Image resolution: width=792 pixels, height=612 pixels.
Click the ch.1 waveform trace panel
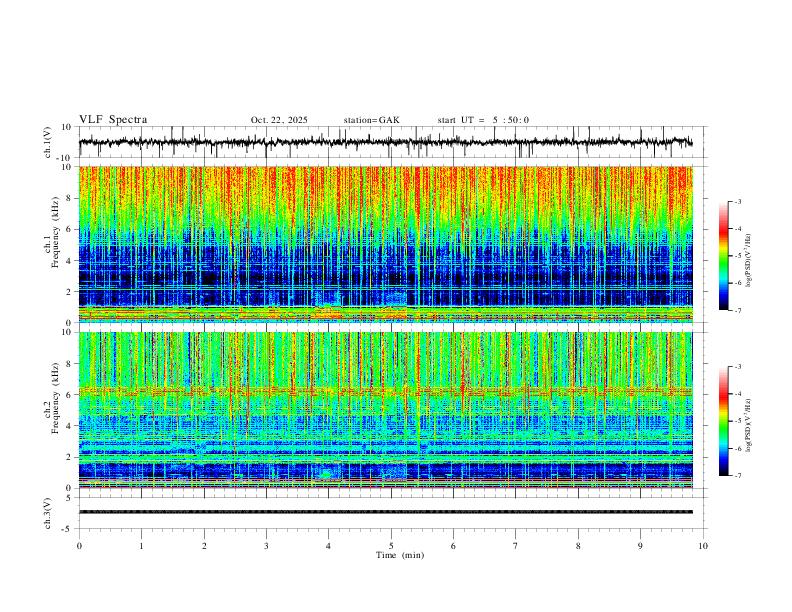click(393, 142)
